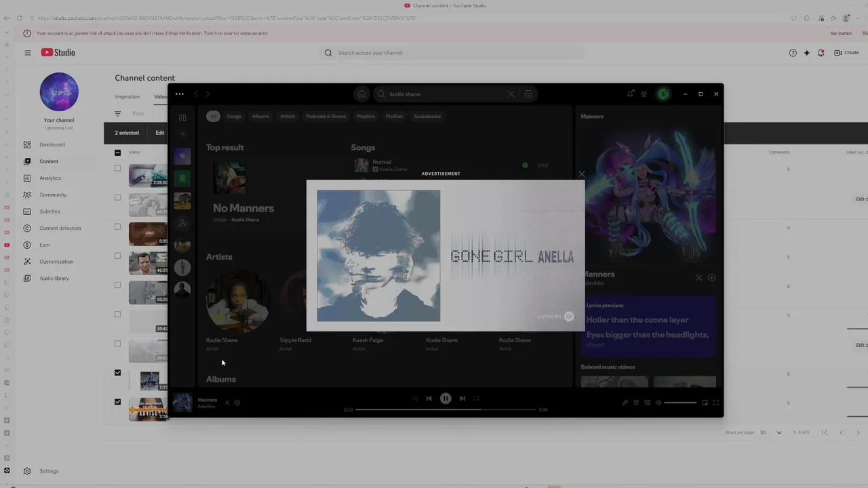868x488 pixels.
Task: Open Audio library in YouTube Studio sidebar
Action: pos(54,279)
